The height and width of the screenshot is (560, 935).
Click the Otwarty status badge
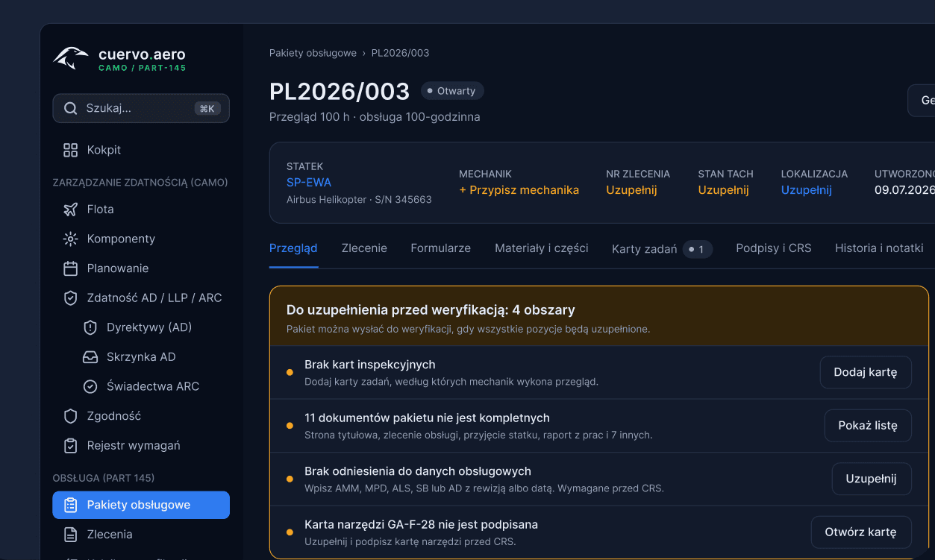452,91
